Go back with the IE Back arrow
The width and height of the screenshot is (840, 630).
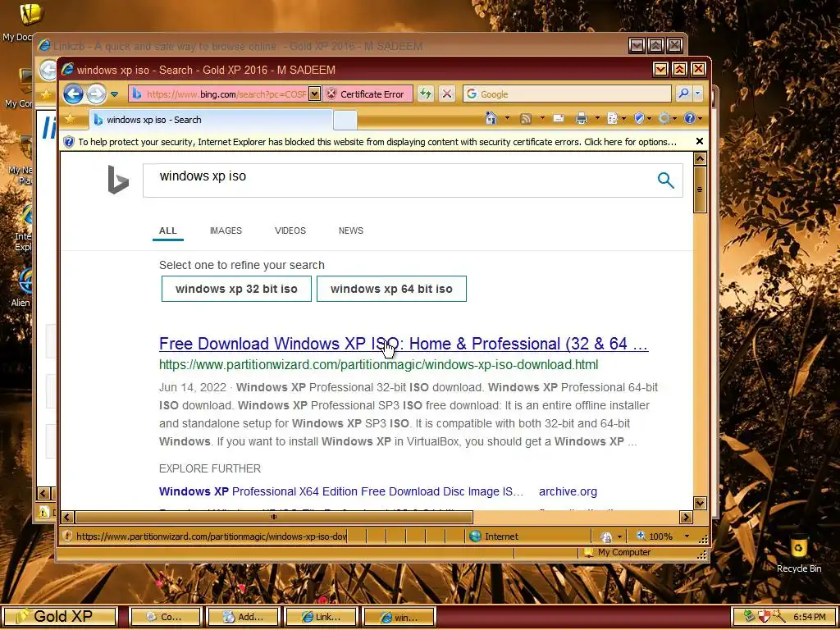73,94
